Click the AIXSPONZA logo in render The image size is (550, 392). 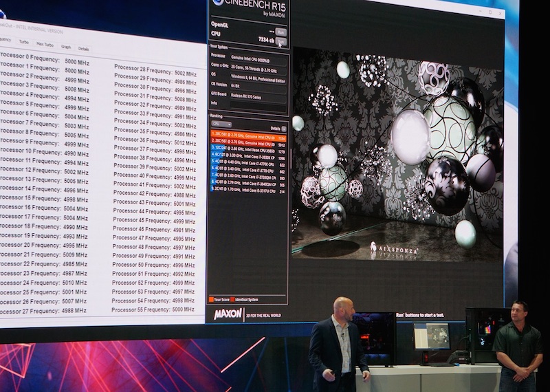click(394, 249)
